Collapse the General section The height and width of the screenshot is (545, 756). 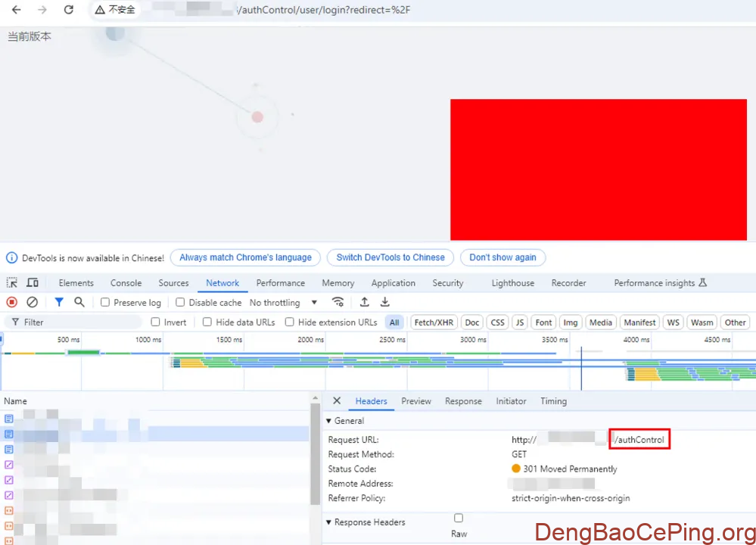tap(329, 421)
